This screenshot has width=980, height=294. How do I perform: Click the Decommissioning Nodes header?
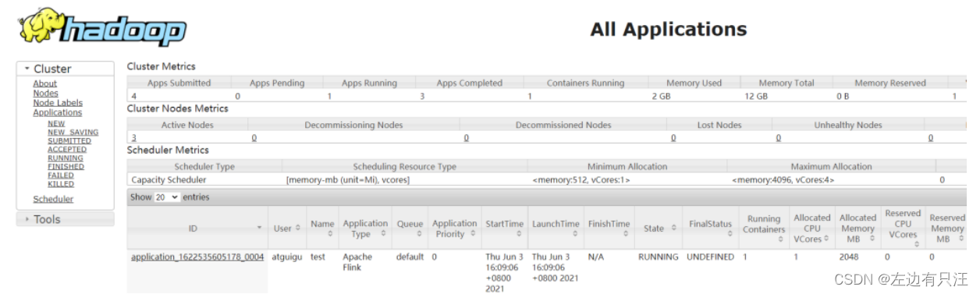coord(353,125)
